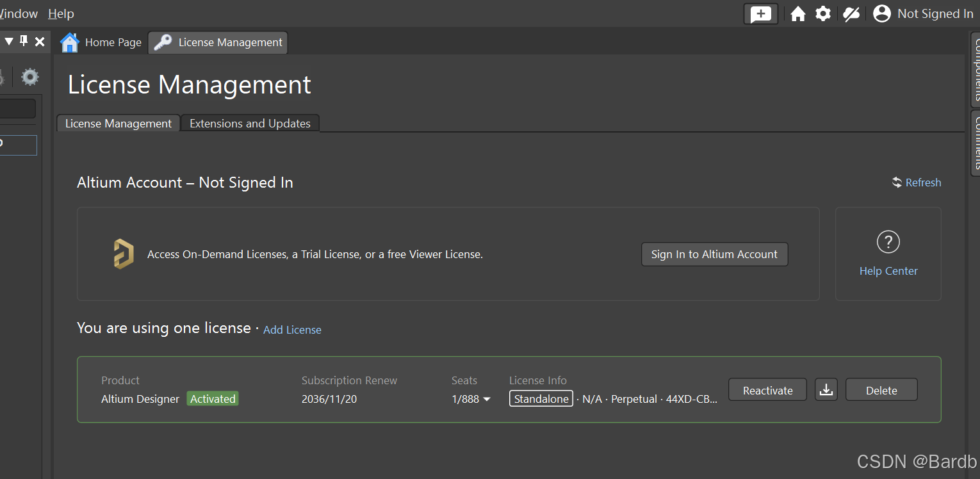Open the Components side panel tab
The image size is (980, 479).
(976, 70)
